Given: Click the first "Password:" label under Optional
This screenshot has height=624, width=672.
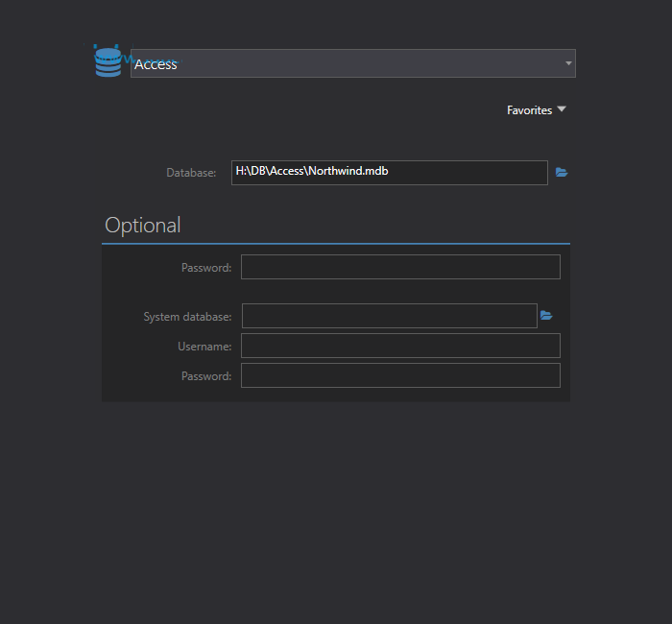Looking at the screenshot, I should click(x=205, y=268).
